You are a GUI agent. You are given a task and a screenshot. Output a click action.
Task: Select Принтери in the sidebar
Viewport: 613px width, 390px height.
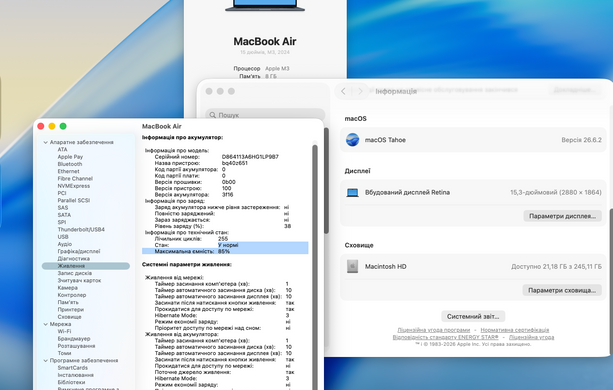70,309
